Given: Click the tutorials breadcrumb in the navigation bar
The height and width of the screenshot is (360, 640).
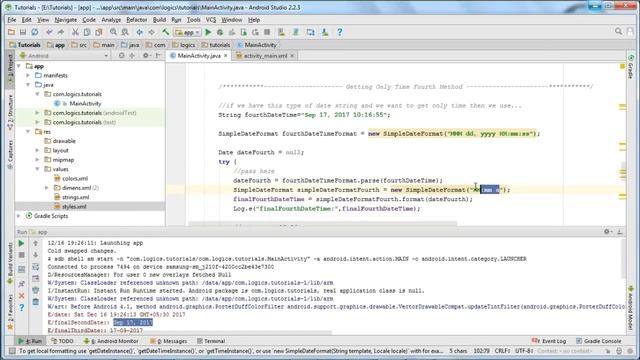Looking at the screenshot, I should tap(216, 45).
